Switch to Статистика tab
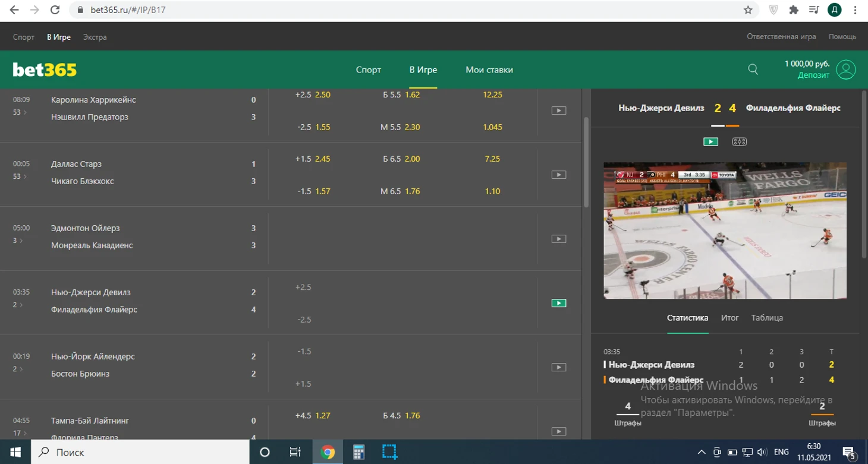Screen dimensions: 868x464 pos(687,318)
